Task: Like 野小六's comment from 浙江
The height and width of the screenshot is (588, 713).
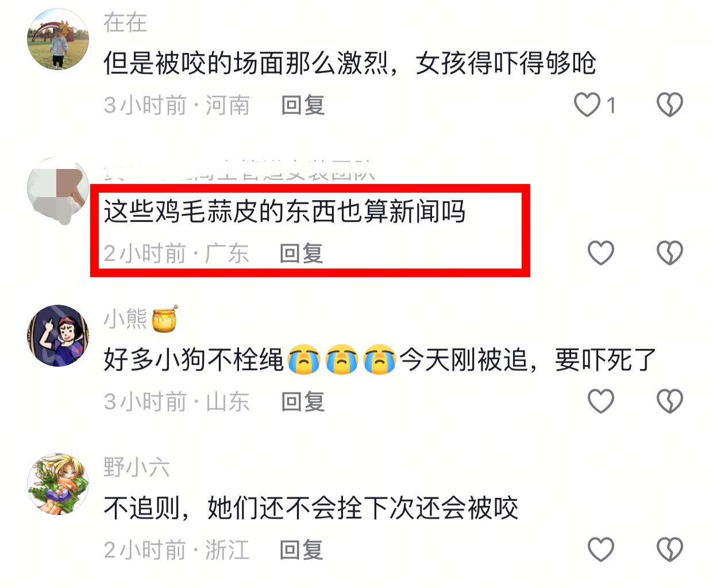Action: 601,549
